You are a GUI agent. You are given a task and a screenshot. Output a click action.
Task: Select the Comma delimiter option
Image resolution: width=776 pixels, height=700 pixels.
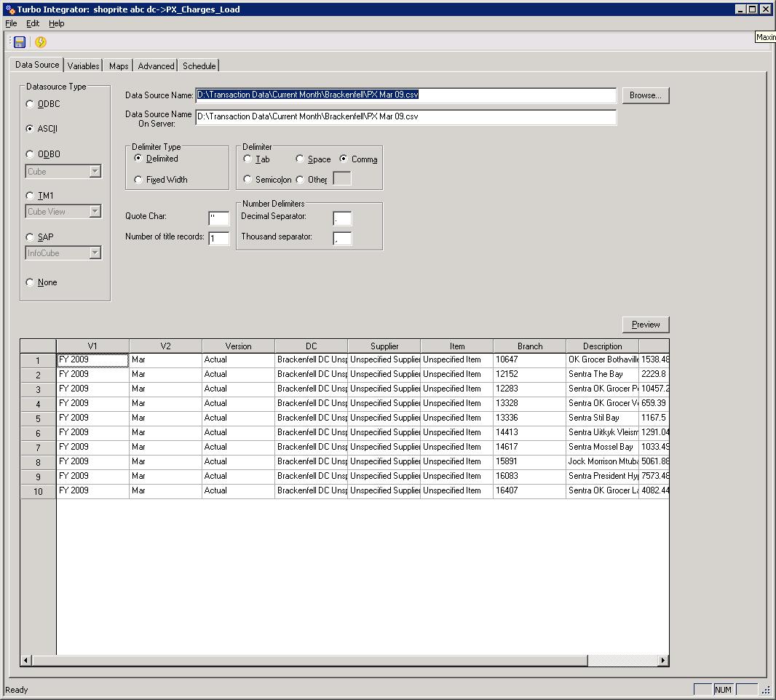pos(343,159)
